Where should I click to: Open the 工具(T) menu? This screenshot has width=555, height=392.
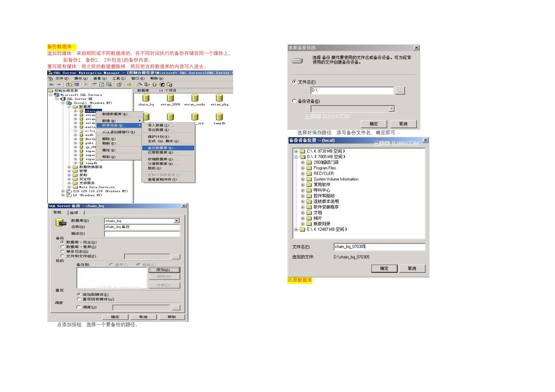tap(119, 78)
